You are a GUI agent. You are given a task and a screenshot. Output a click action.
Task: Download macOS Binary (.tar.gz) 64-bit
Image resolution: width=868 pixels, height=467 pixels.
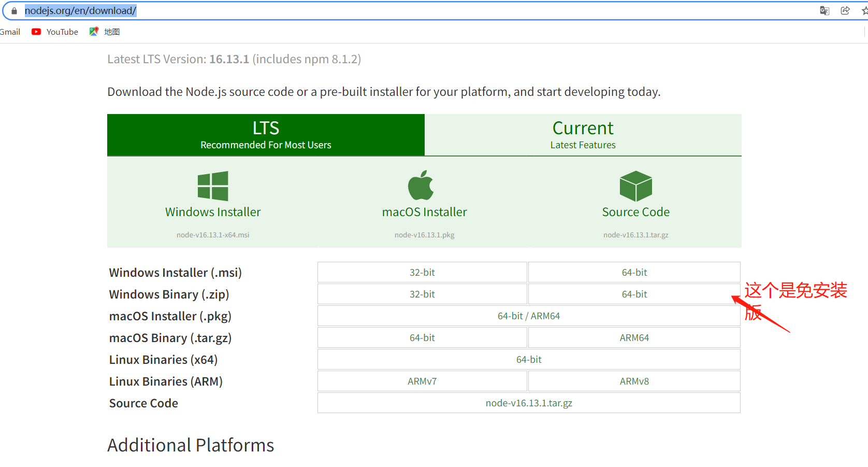(x=422, y=337)
